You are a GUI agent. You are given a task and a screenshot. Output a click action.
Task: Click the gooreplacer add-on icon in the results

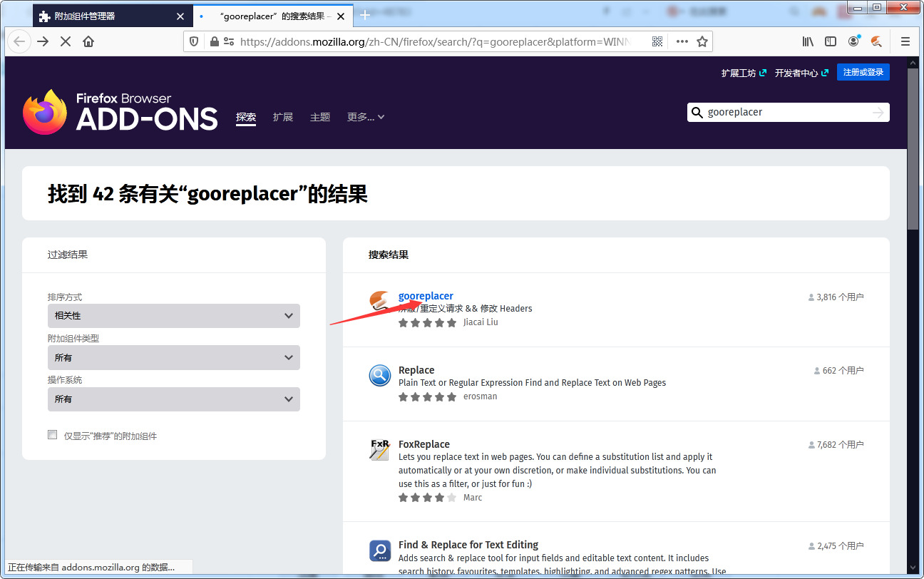click(380, 302)
